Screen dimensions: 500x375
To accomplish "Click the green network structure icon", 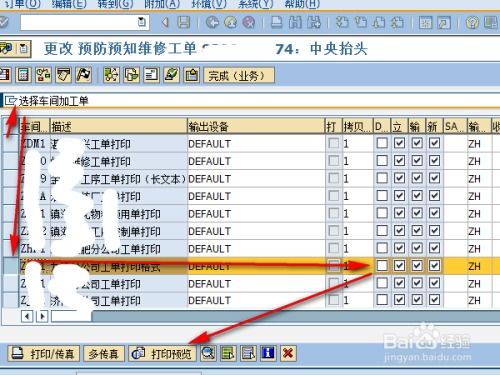I will coord(111,75).
